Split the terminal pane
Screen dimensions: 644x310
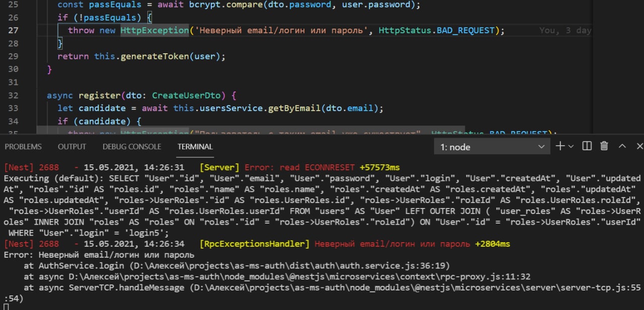[x=587, y=146]
